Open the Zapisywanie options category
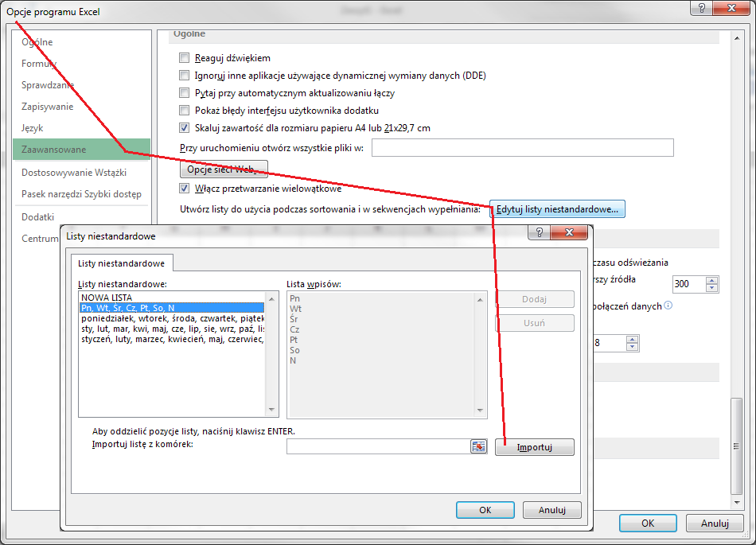Screen dimensions: 756x545 [47, 107]
